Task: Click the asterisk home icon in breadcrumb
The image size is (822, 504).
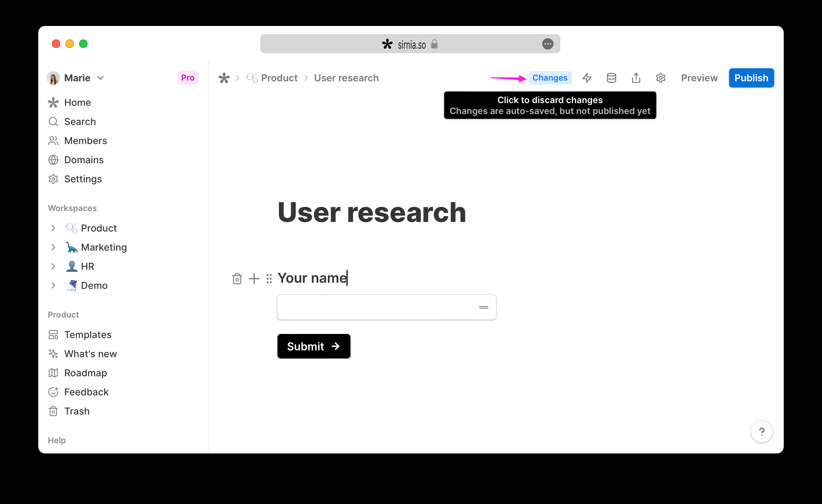Action: pyautogui.click(x=224, y=78)
